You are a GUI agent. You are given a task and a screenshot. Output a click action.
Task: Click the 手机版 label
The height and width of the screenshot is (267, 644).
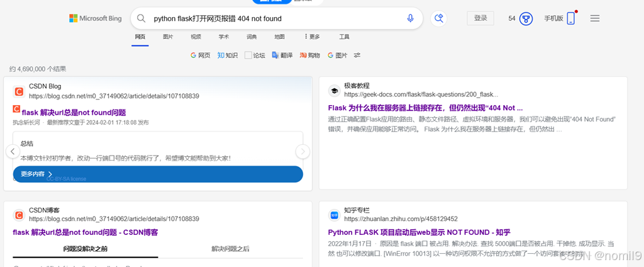(x=553, y=18)
